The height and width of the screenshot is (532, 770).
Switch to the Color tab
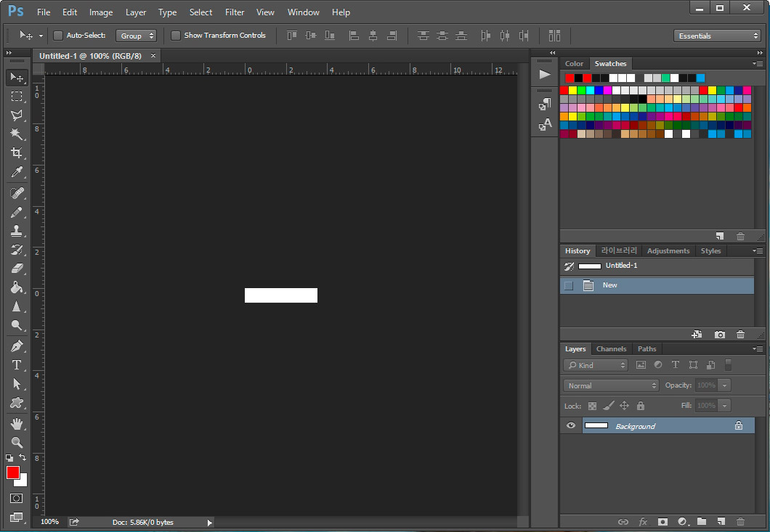pyautogui.click(x=574, y=64)
